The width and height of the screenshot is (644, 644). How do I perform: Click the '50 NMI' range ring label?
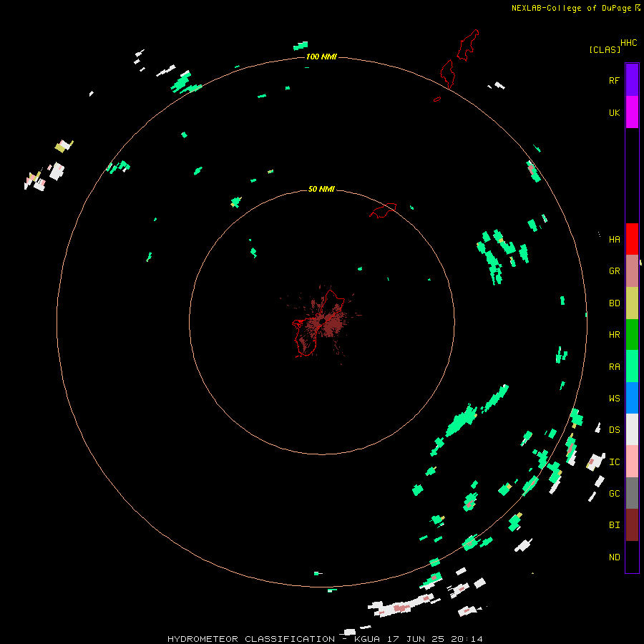point(321,189)
